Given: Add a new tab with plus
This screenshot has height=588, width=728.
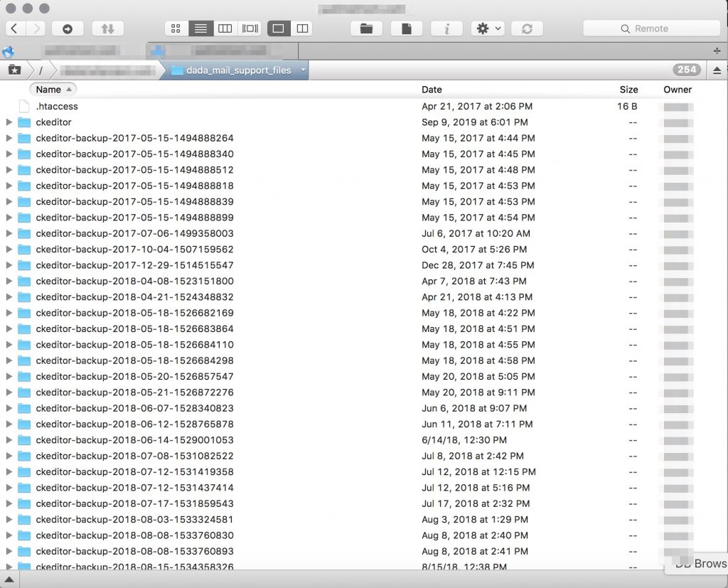Looking at the screenshot, I should click(x=717, y=50).
